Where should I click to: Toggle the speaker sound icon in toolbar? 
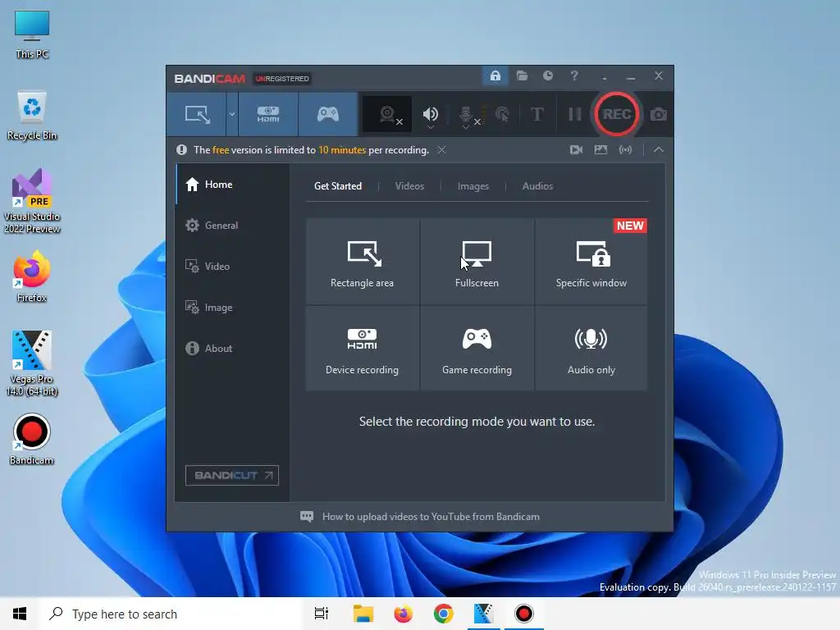tap(430, 113)
